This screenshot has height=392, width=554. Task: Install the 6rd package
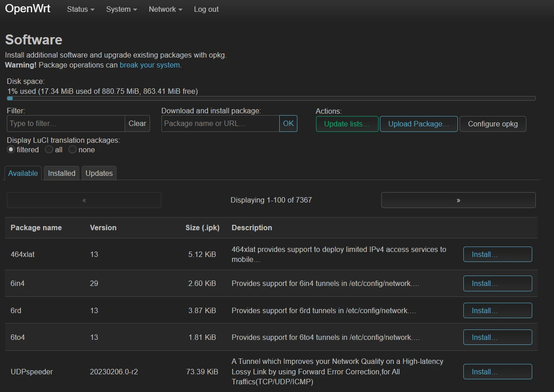coord(498,310)
